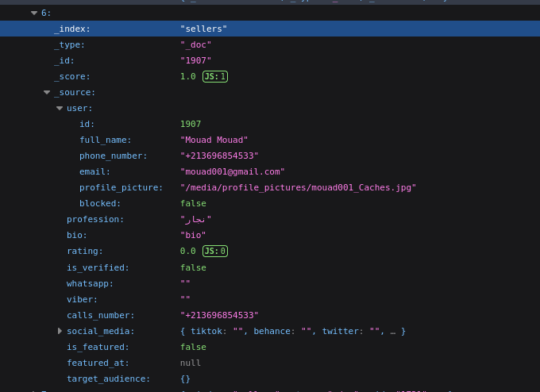Click the mouad001@gmail.com value
This screenshot has height=392, width=540.
(233, 171)
